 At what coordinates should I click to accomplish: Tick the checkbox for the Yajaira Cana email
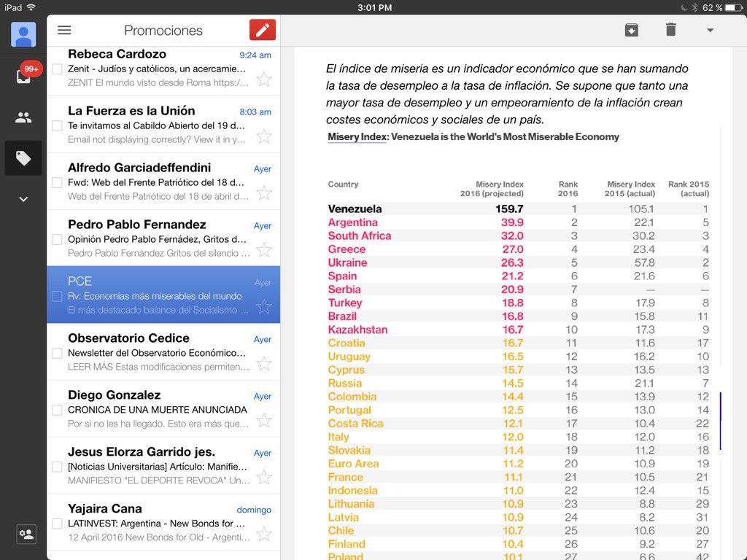point(57,524)
